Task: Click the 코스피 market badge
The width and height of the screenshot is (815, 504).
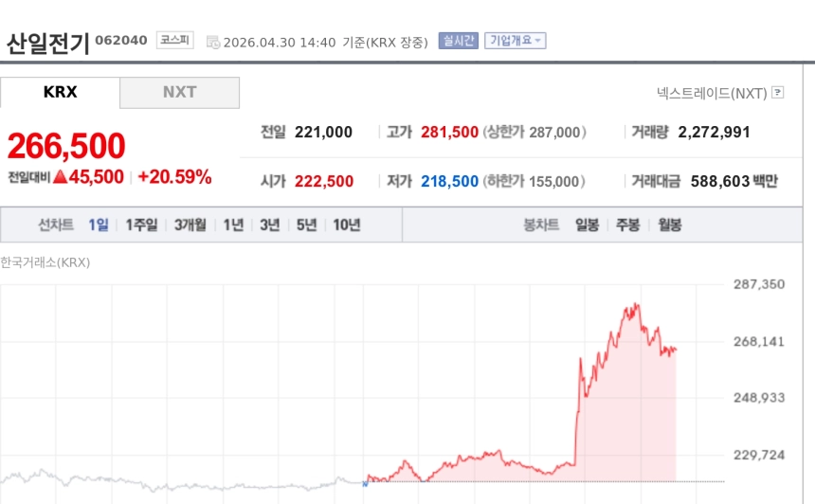Action: [x=175, y=41]
